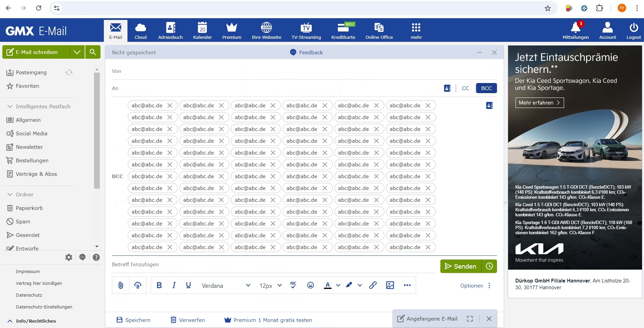Open Account settings

pyautogui.click(x=608, y=31)
